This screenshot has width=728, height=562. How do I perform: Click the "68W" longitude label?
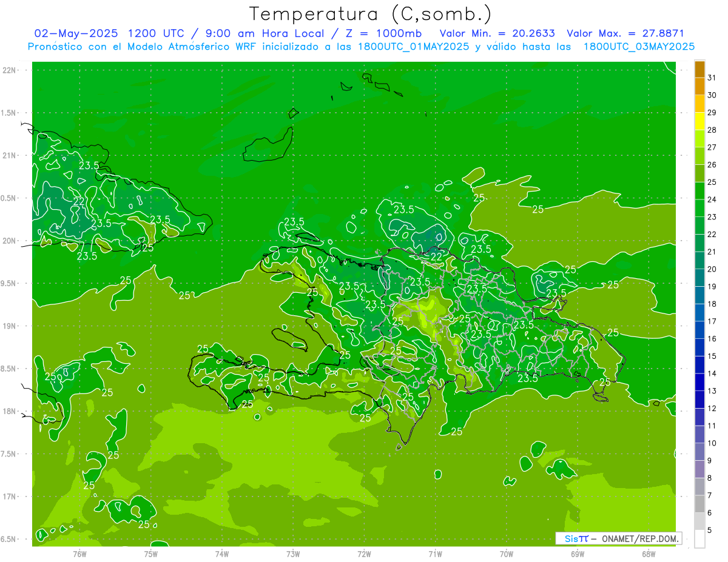pyautogui.click(x=649, y=554)
